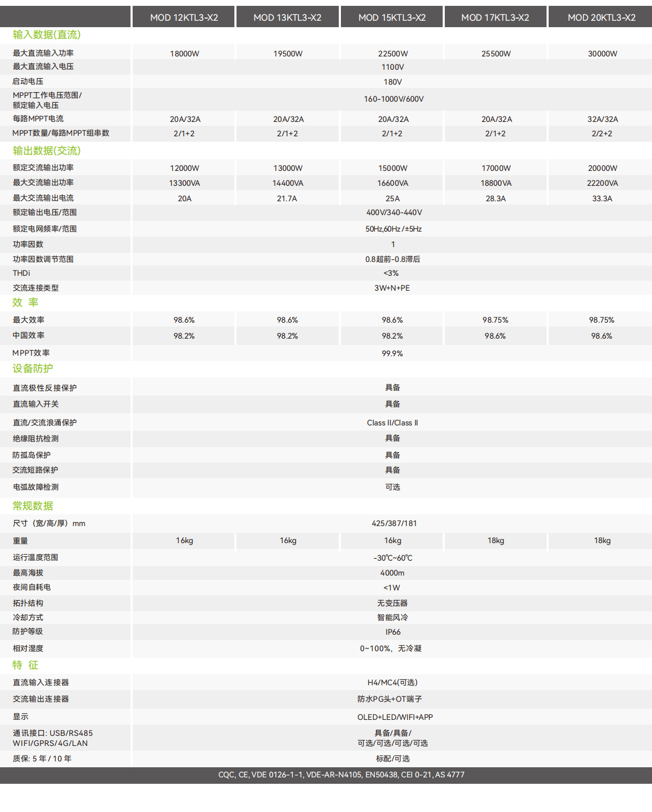The width and height of the screenshot is (652, 812).
Task: Select the MOD 12KTL3-X2 column header
Action: [x=184, y=18]
